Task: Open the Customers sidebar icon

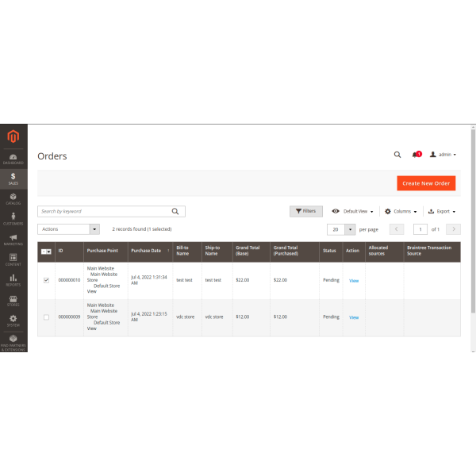Action: tap(13, 219)
